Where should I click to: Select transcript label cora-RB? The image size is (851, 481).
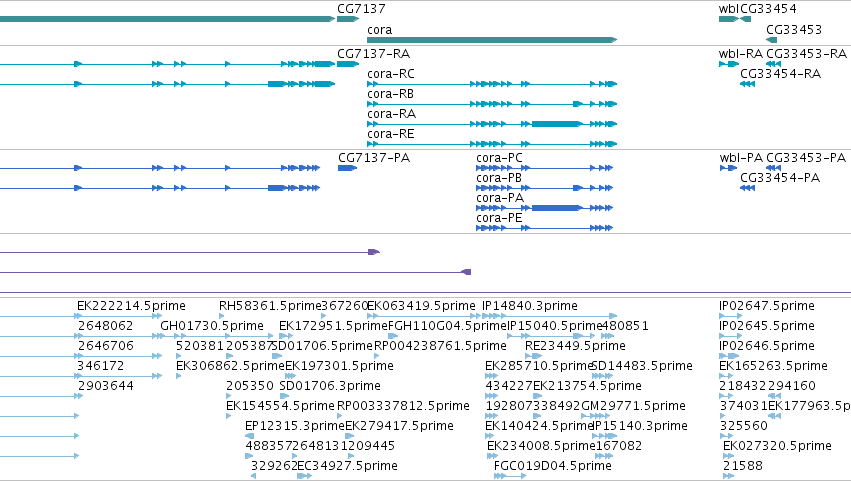[390, 94]
